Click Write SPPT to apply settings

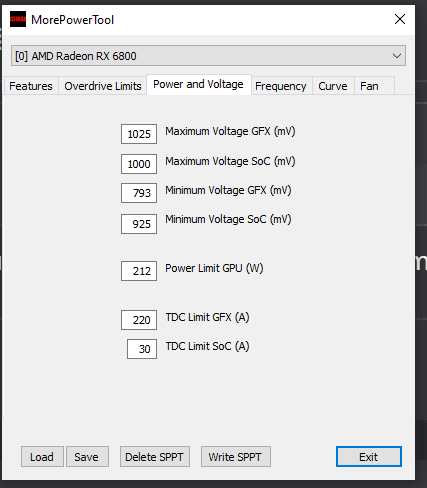pyautogui.click(x=236, y=457)
